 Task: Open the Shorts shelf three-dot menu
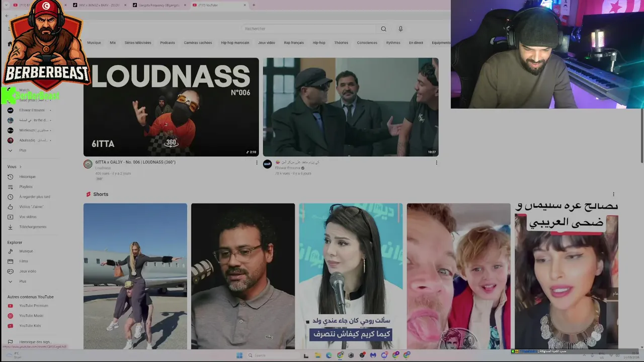pos(613,194)
